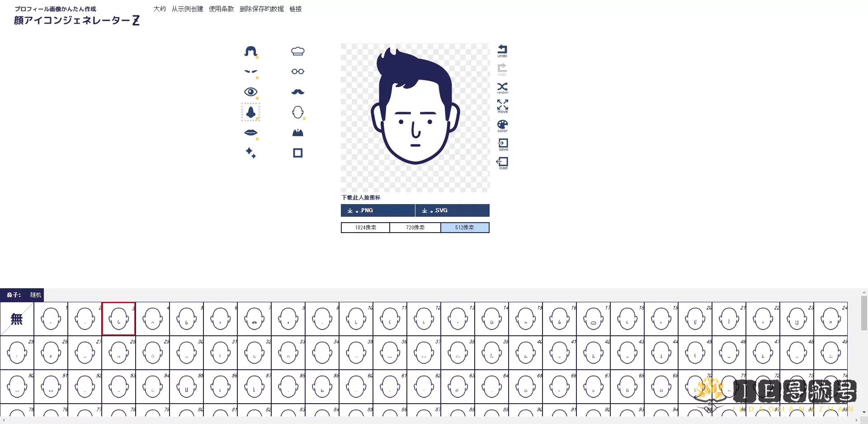Select the hair category icon
Image resolution: width=868 pixels, height=424 pixels.
tap(250, 51)
